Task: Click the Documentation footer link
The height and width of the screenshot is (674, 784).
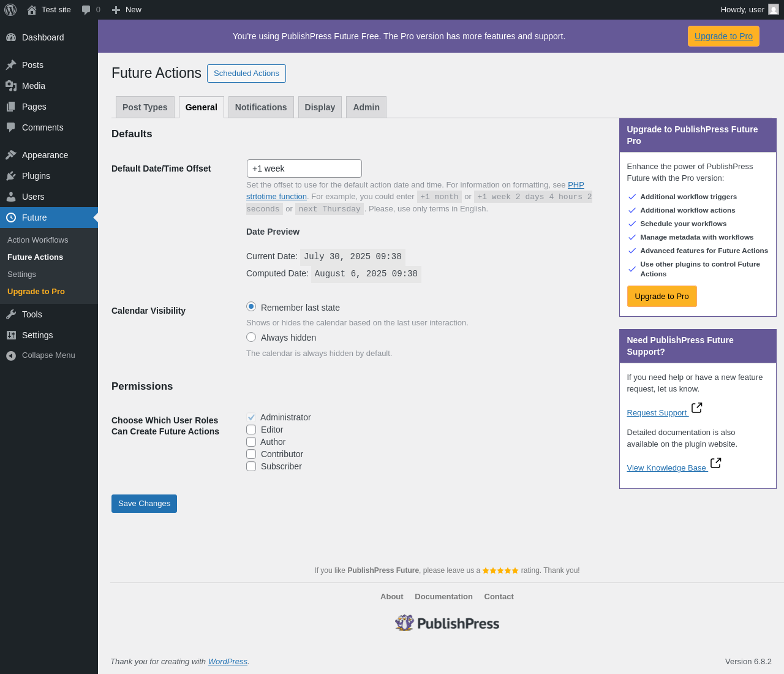Action: (x=443, y=597)
